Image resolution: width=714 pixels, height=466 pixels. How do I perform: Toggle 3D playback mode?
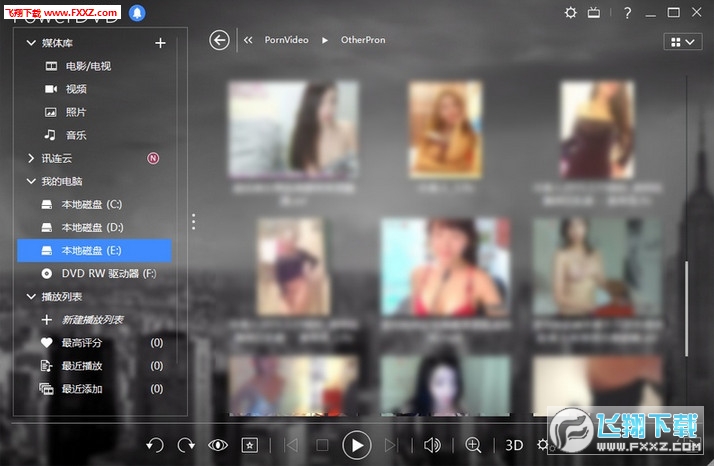[514, 445]
